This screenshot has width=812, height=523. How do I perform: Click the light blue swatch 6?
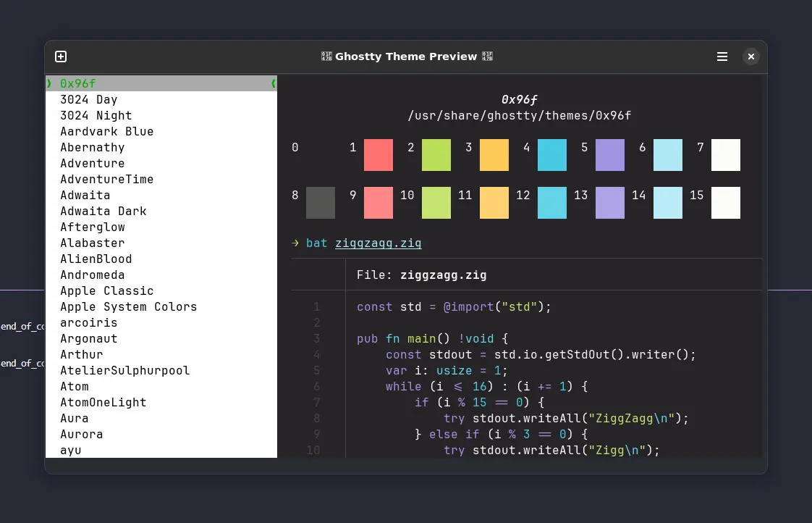pyautogui.click(x=668, y=155)
